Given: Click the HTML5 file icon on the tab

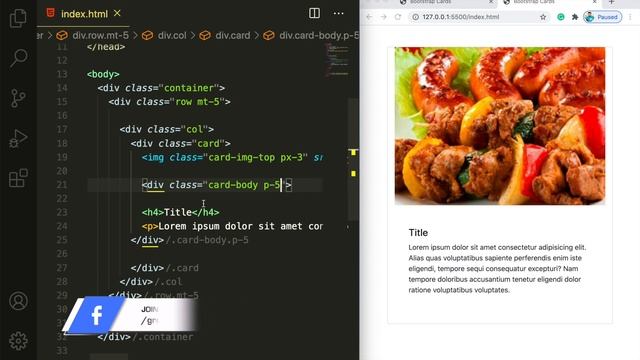Looking at the screenshot, I should click(51, 13).
